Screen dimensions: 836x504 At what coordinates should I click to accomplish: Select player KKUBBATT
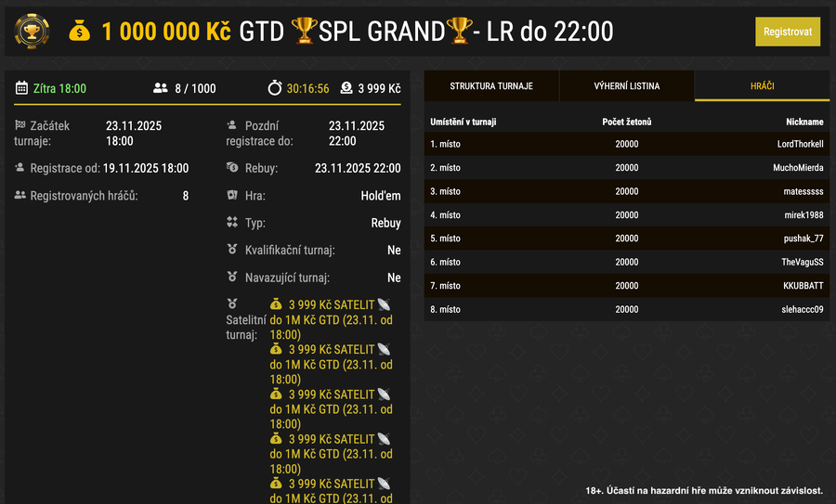(803, 286)
